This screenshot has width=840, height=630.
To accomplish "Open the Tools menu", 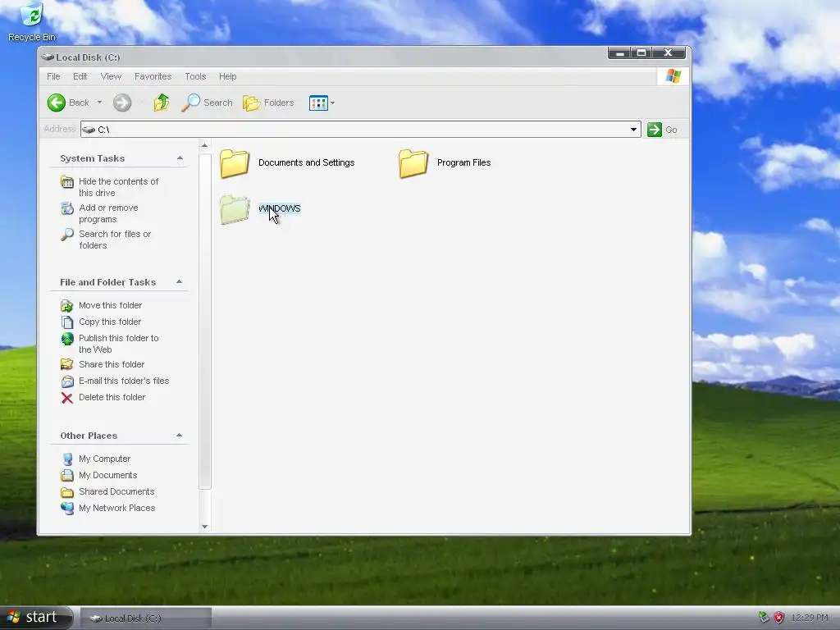I will click(195, 76).
